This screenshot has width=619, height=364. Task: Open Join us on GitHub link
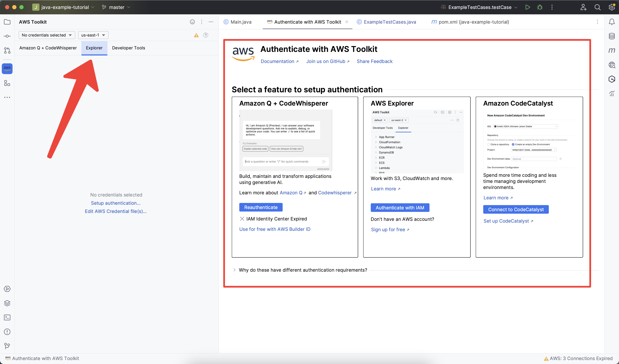328,61
